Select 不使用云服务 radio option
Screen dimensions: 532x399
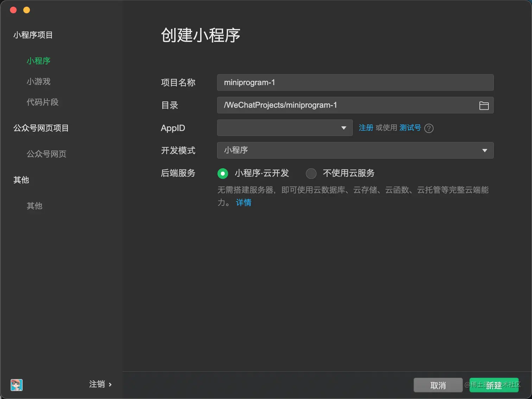tap(311, 173)
